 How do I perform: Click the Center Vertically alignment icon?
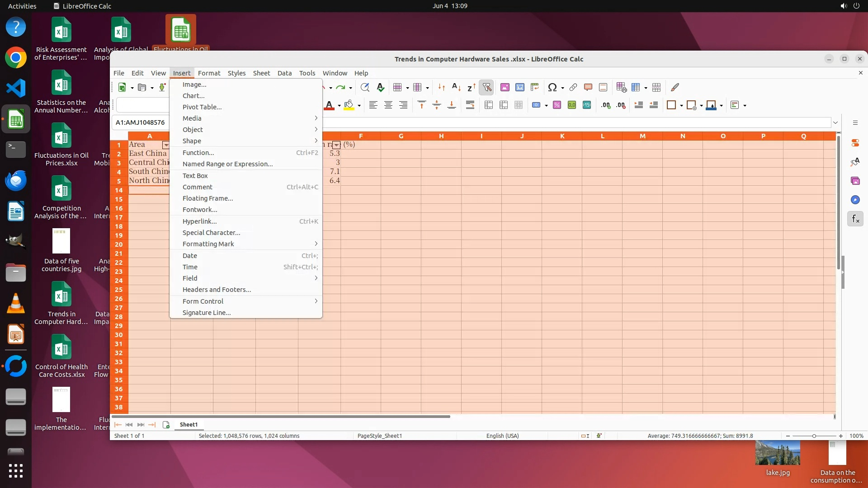[437, 105]
